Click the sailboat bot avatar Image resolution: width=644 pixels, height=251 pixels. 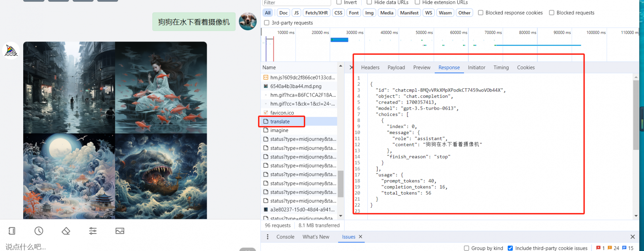point(11,50)
